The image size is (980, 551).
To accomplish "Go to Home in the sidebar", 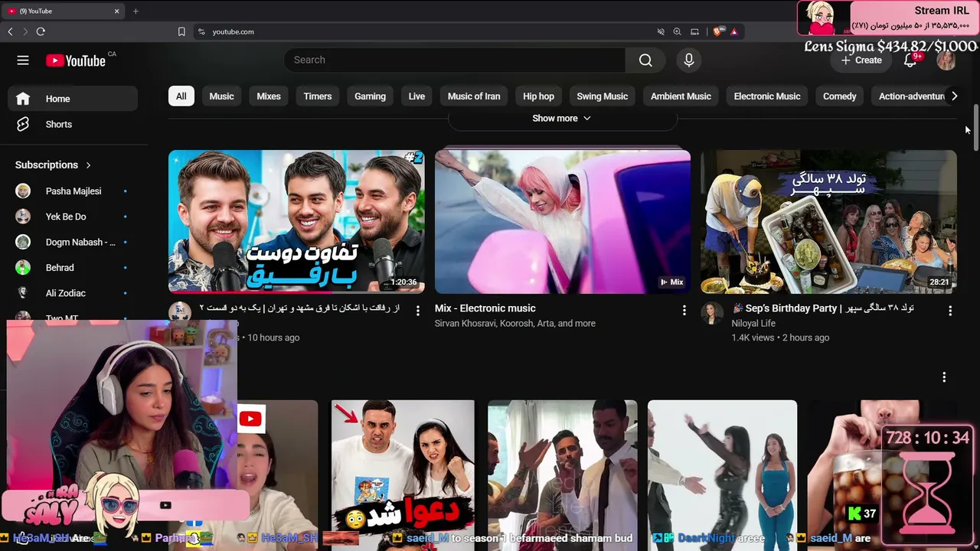I will pos(73,99).
